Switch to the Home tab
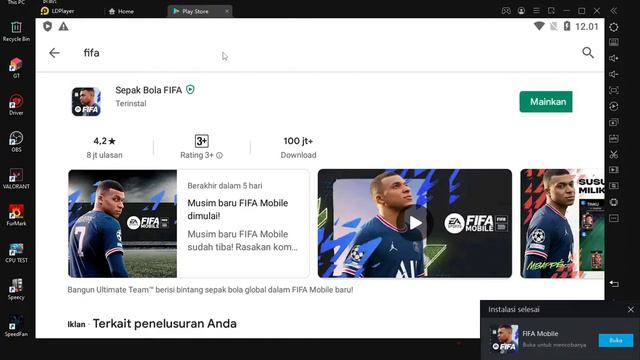Screen dimensions: 640x360 (121, 11)
